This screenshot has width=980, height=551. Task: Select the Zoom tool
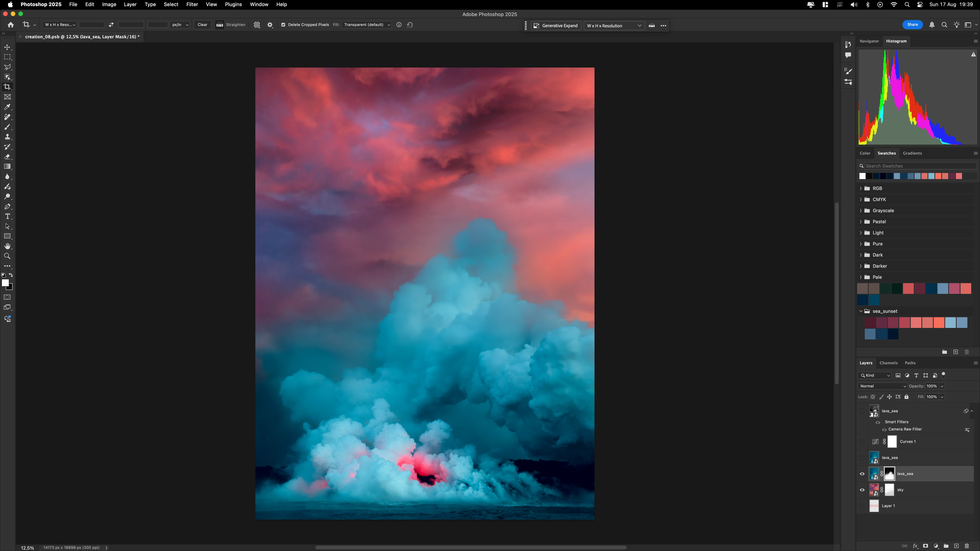[7, 256]
